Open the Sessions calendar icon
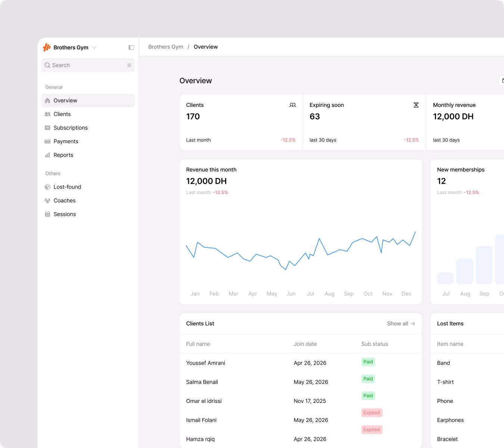The width and height of the screenshot is (504, 448). point(47,214)
